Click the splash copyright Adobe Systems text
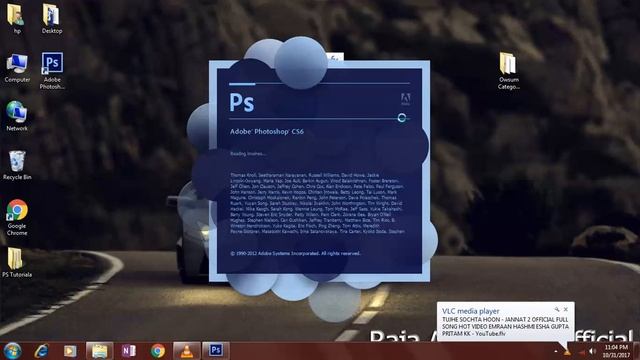 (x=296, y=253)
